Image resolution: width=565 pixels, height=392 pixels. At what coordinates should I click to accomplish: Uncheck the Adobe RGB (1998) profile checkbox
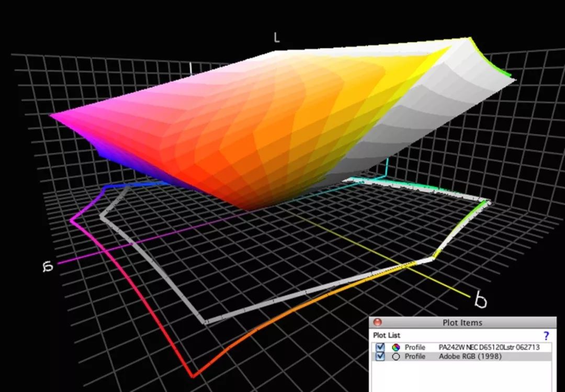(x=380, y=356)
